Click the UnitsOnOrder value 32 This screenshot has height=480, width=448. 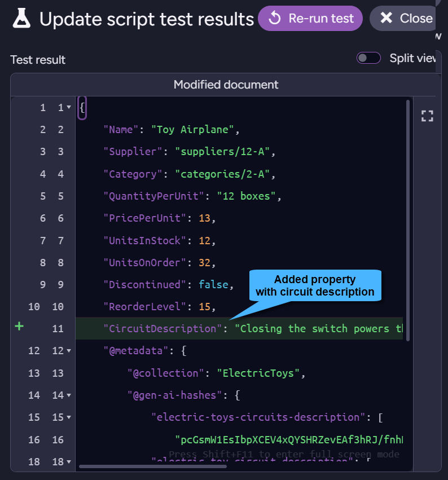205,263
